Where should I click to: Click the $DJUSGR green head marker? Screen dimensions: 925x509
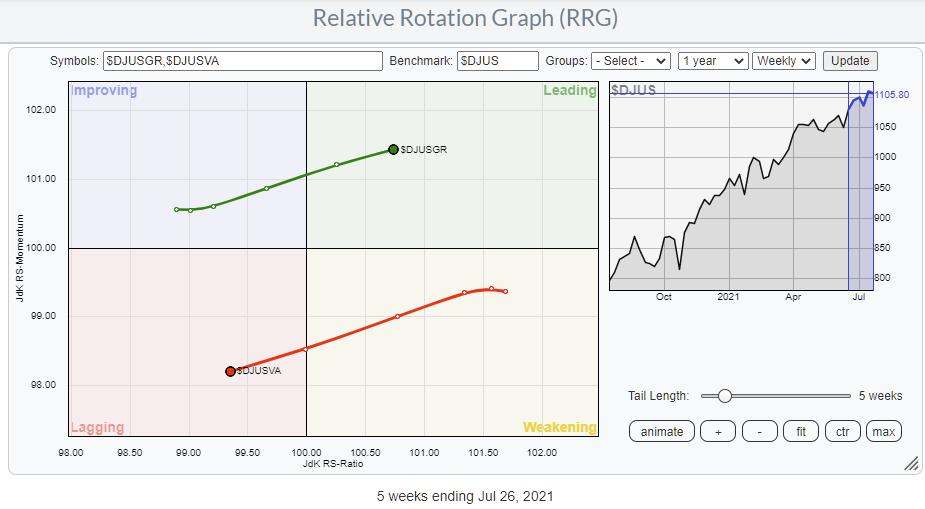393,150
